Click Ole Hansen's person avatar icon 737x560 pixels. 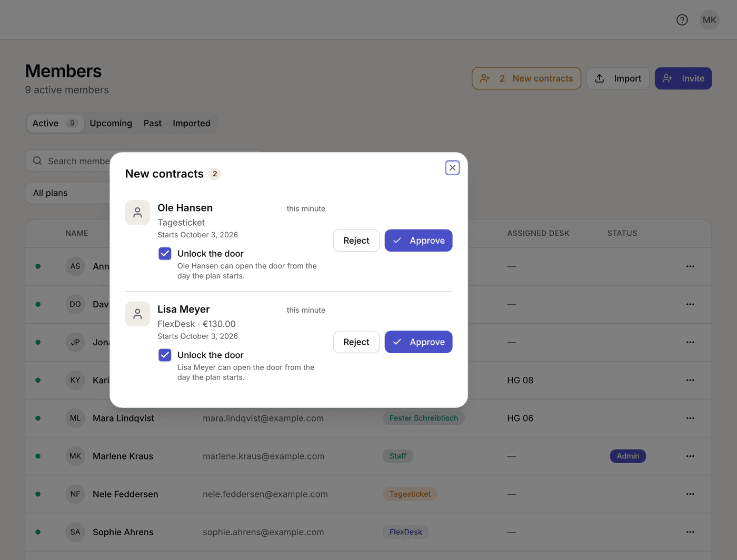[137, 213]
